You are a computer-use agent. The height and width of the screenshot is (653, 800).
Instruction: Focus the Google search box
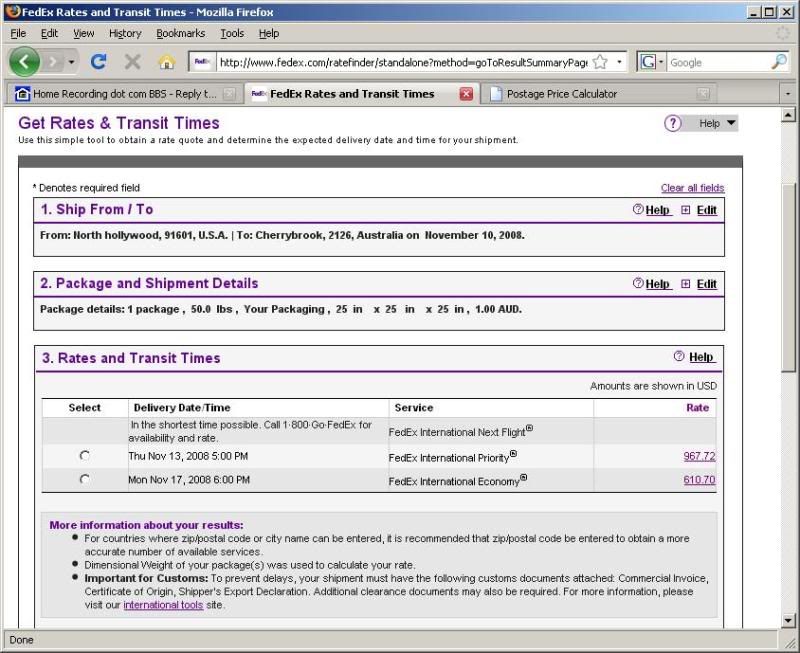click(718, 62)
